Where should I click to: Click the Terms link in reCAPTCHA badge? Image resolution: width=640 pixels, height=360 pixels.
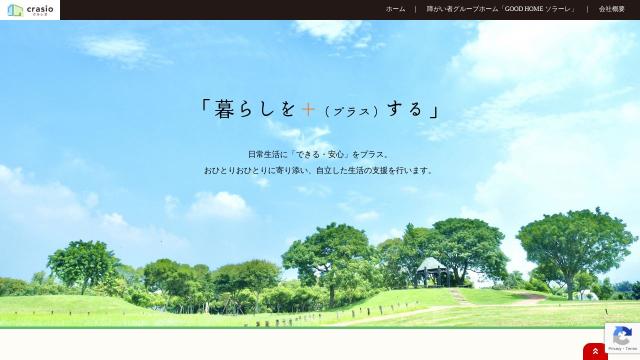631,349
